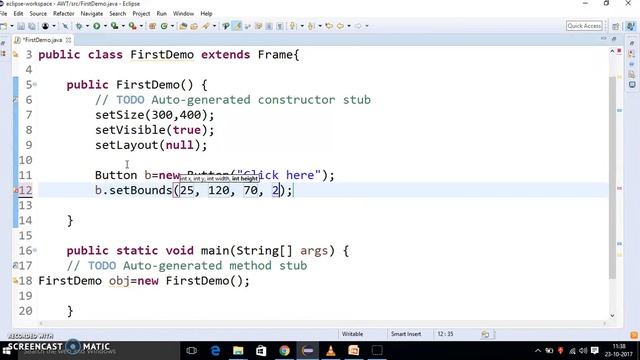The height and width of the screenshot is (360, 640).
Task: Click the Quick Access search field
Action: 584,26
